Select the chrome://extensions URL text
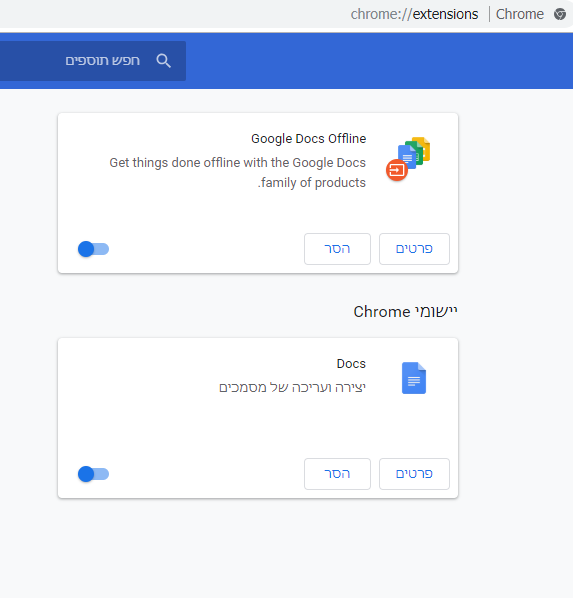573x598 pixels. tap(414, 14)
